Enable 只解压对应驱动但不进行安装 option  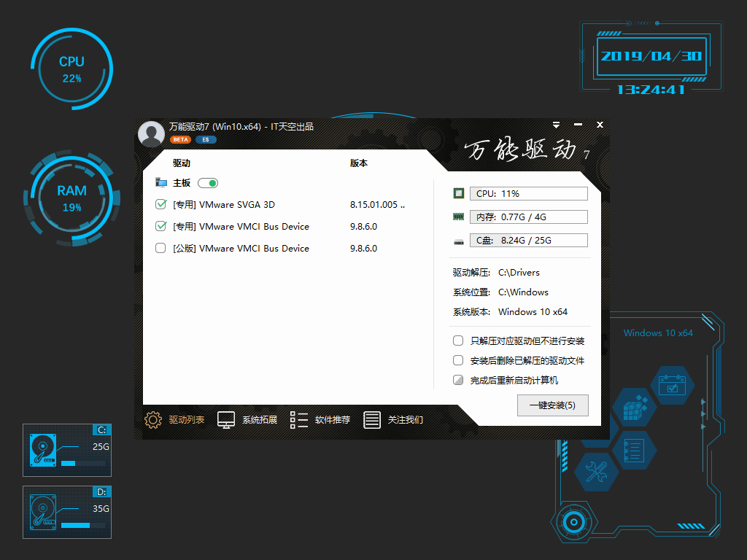tap(458, 341)
